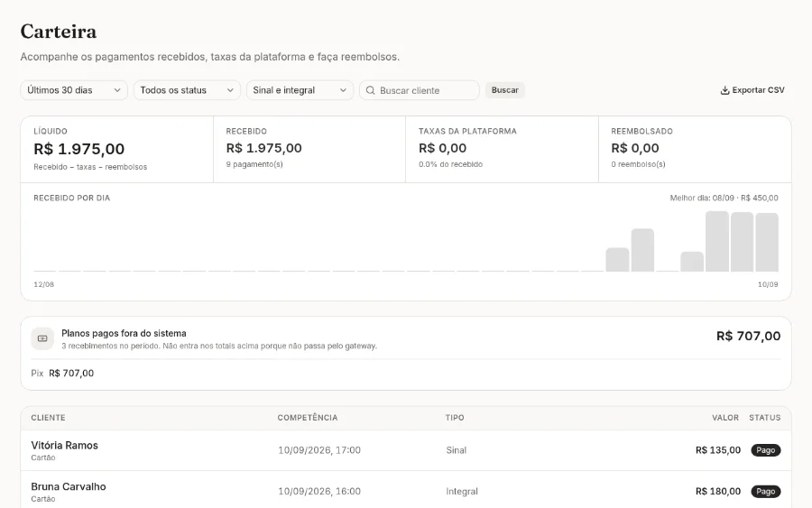The height and width of the screenshot is (508, 812).
Task: Click the R$ 707,00 total on the right
Action: tap(748, 336)
